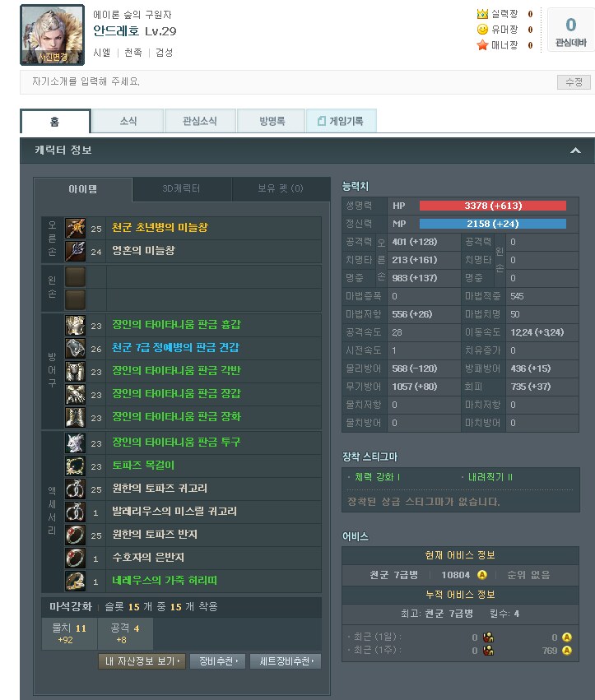Open the 장비추천 recommendations
The width and height of the screenshot is (595, 700).
click(217, 661)
